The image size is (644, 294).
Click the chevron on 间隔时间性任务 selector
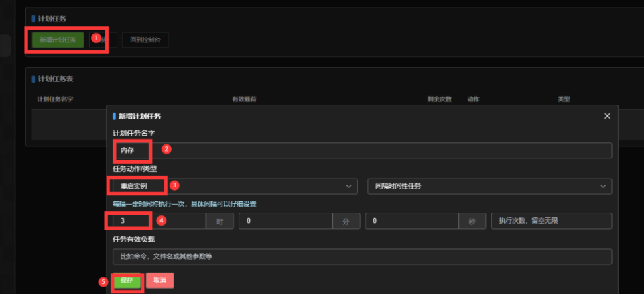coord(602,186)
